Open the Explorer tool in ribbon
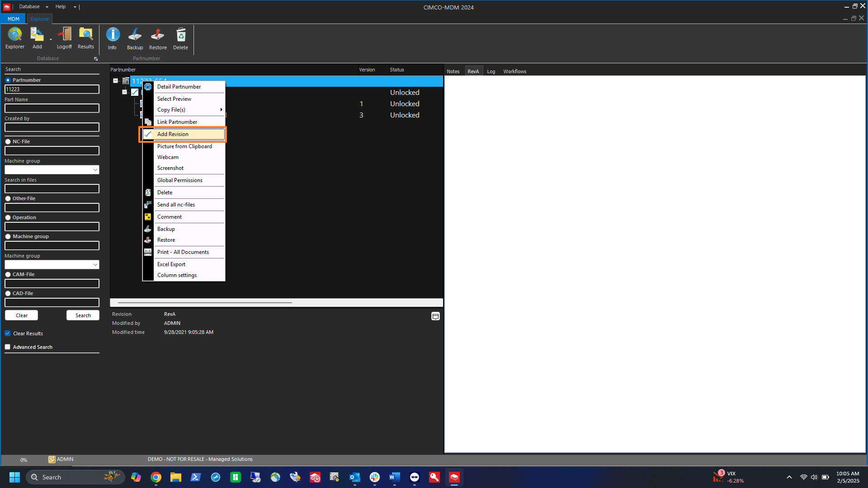868x488 pixels. 15,38
